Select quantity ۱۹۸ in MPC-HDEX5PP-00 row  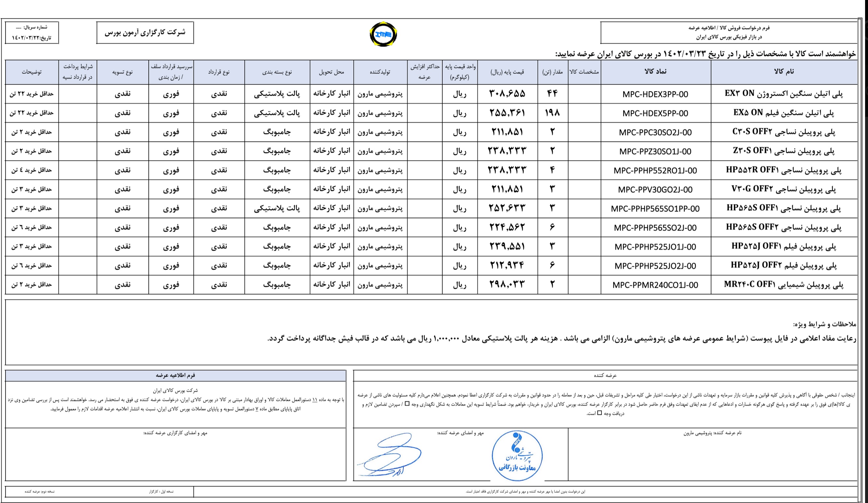point(553,113)
